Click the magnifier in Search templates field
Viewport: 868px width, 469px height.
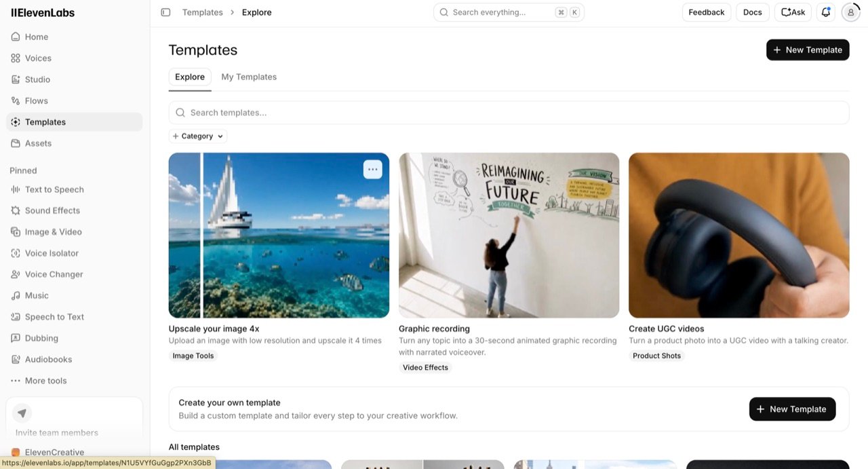[180, 113]
